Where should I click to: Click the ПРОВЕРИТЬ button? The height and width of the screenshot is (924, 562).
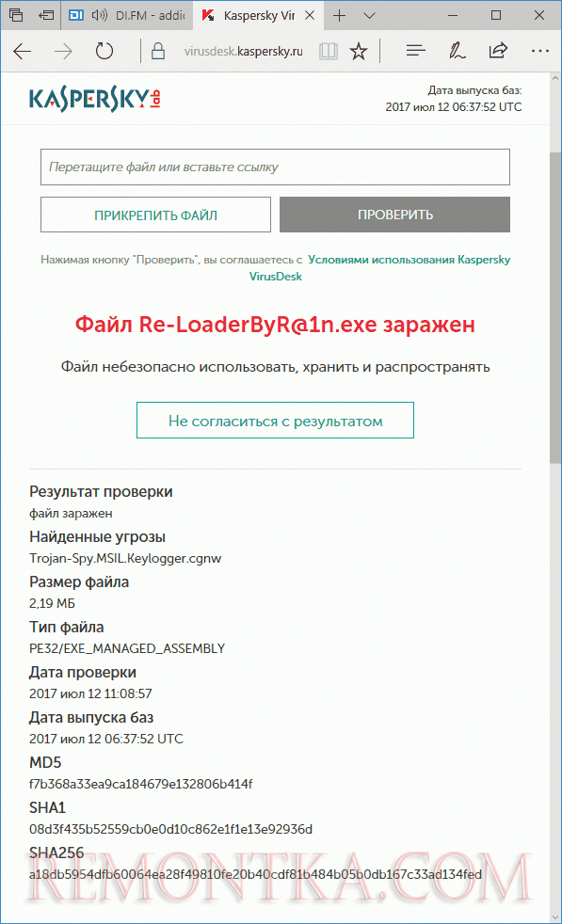(x=395, y=215)
